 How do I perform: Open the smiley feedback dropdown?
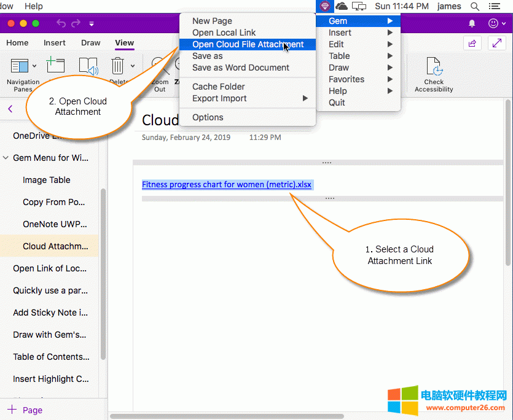tap(496, 23)
